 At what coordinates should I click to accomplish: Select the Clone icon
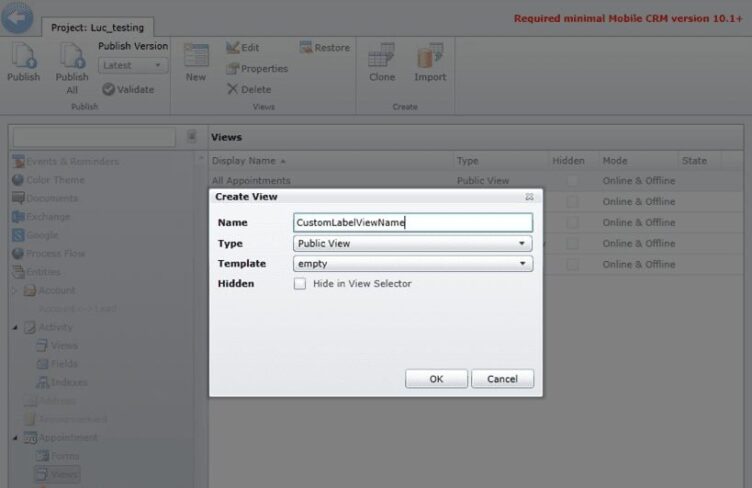tap(382, 55)
